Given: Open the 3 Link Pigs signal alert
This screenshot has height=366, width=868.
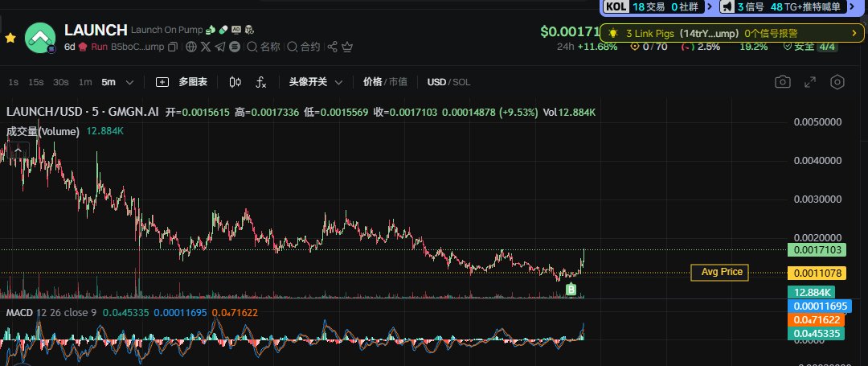Looking at the screenshot, I should click(x=732, y=33).
